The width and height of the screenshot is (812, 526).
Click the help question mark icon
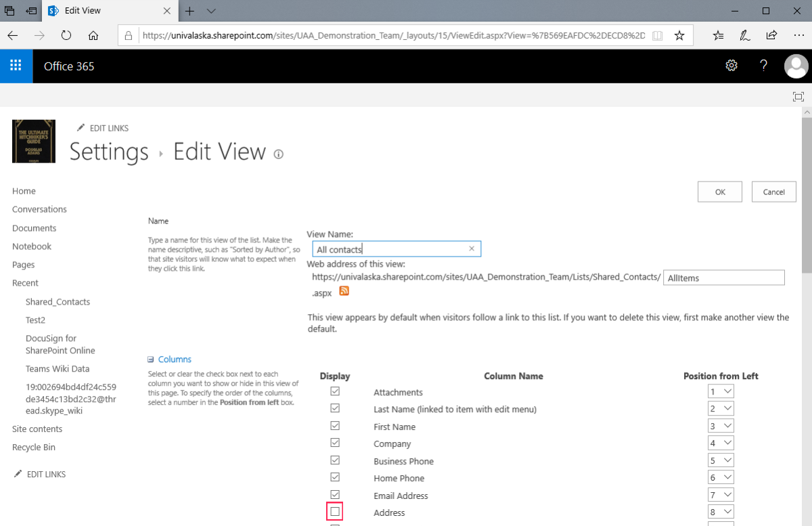[x=763, y=66]
